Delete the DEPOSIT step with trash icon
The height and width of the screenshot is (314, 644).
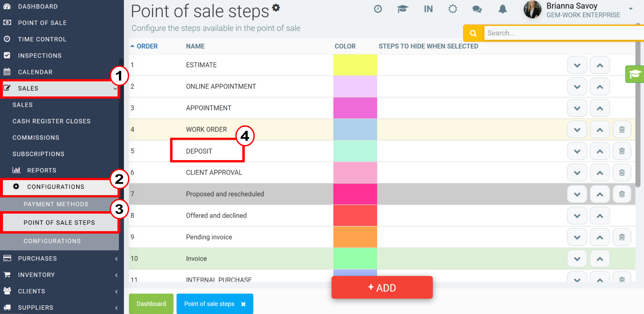[x=622, y=151]
